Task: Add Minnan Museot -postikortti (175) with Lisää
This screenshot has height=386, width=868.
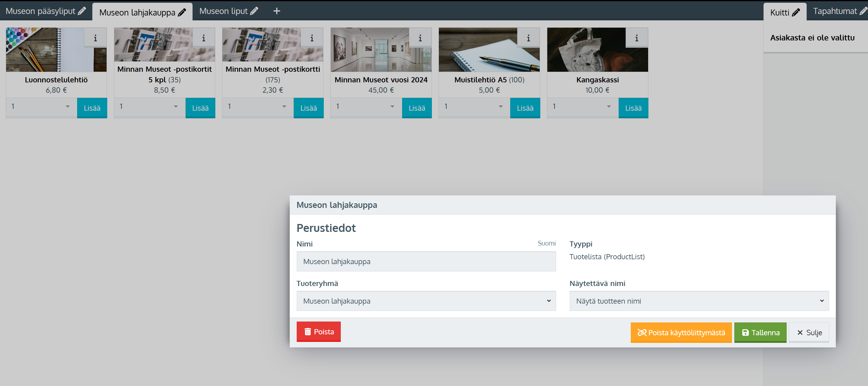Action: (308, 108)
